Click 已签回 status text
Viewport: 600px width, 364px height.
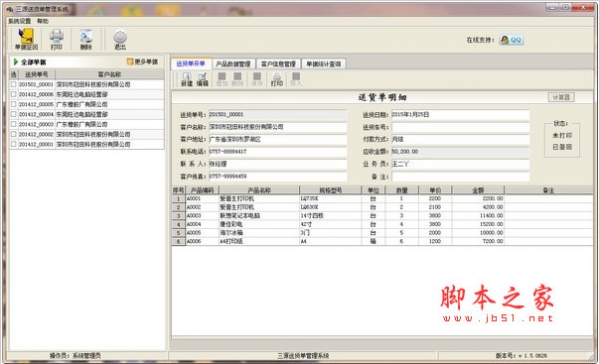pyautogui.click(x=562, y=147)
